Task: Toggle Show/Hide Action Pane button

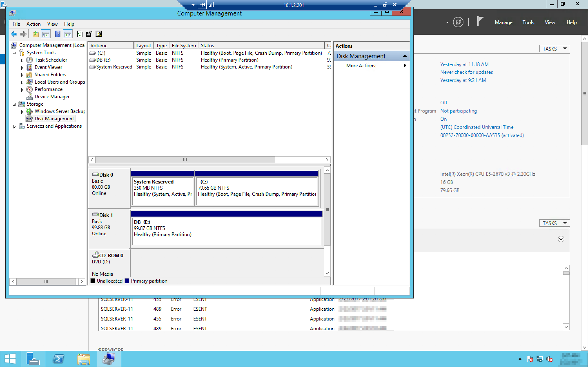Action: (68, 34)
